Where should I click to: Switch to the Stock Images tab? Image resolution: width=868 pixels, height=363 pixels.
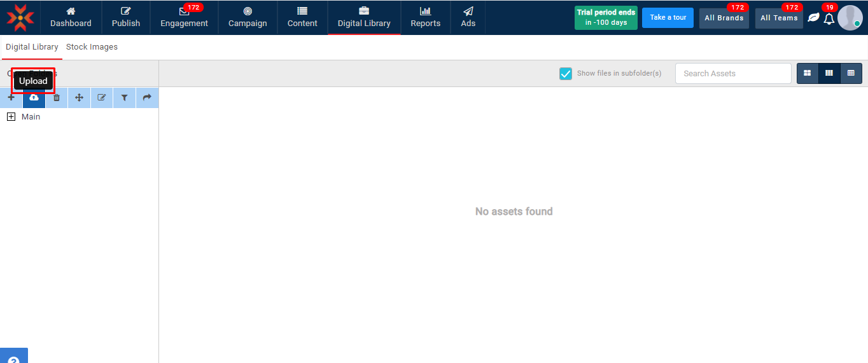[92, 47]
